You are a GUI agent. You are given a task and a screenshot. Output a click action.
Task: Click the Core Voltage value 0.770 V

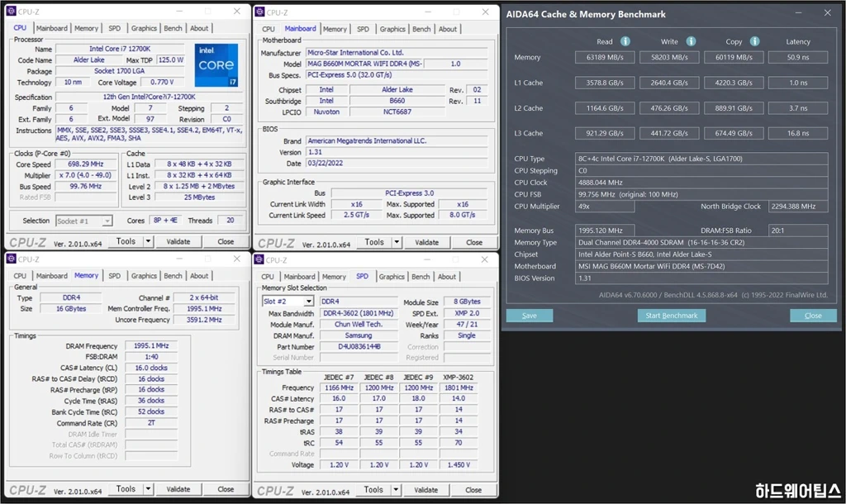point(163,82)
